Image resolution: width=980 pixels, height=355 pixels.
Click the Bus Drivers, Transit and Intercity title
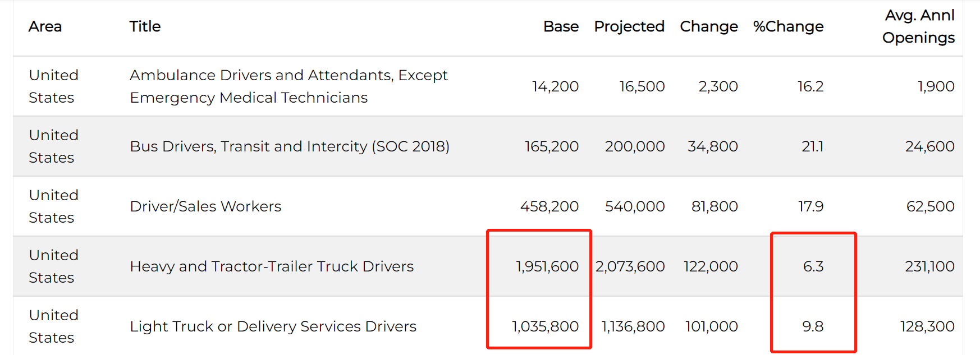(x=289, y=146)
